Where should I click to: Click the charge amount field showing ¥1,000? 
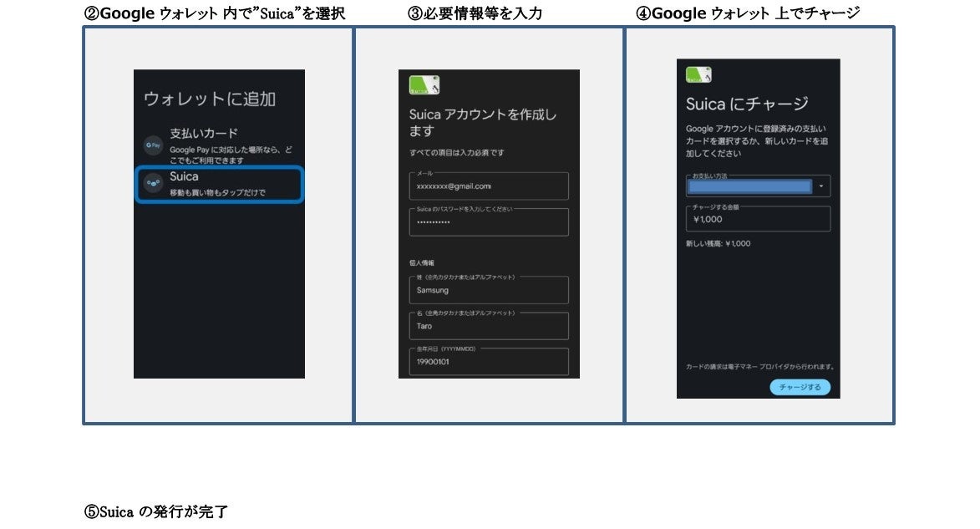(x=758, y=219)
